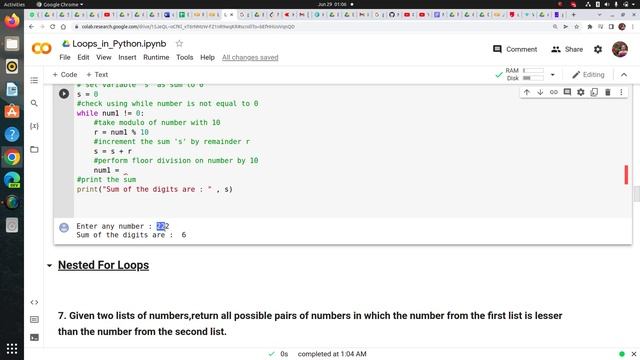Open cell editor settings gear icon
The image size is (640, 360).
(580, 92)
